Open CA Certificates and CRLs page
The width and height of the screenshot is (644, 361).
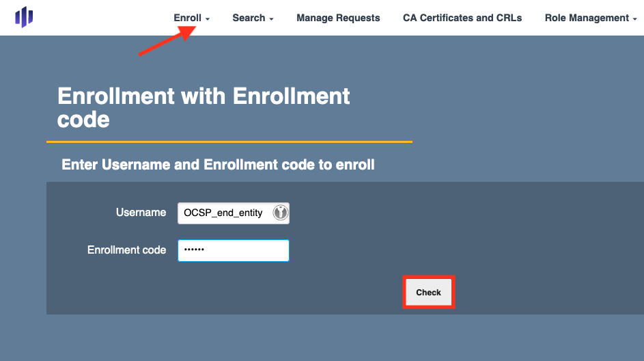462,18
